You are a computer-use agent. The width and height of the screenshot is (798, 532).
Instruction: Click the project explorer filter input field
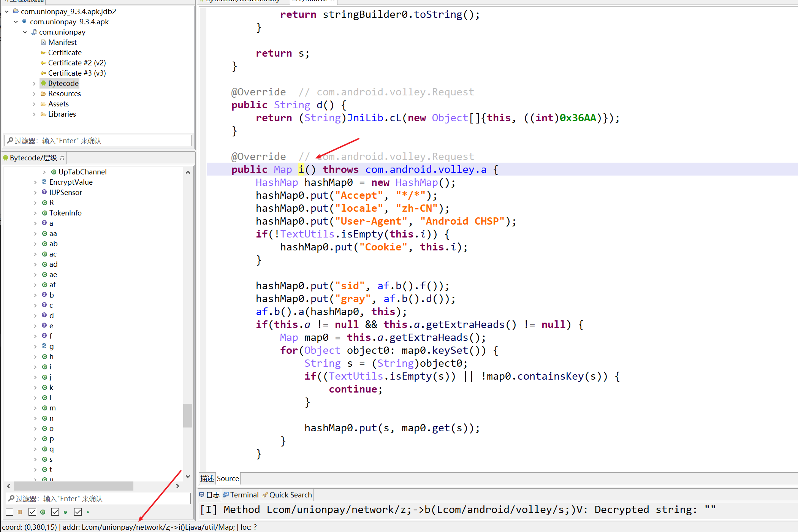click(x=98, y=141)
